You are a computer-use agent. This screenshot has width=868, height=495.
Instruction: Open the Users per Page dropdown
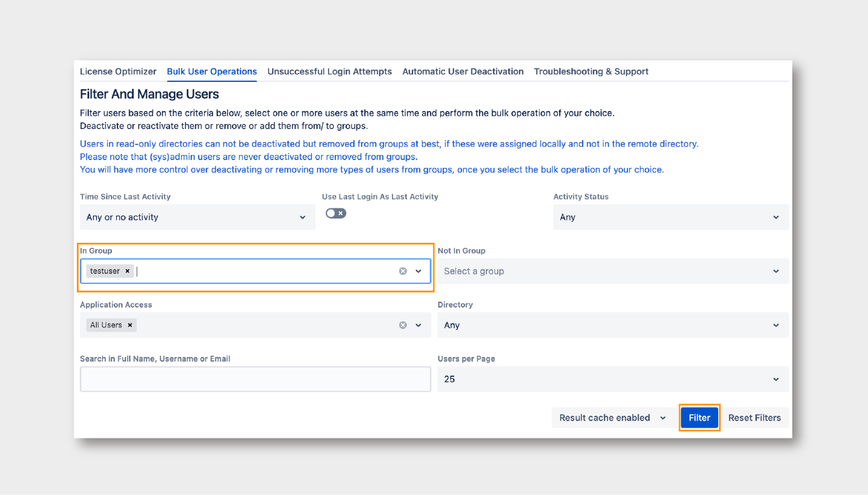[613, 379]
